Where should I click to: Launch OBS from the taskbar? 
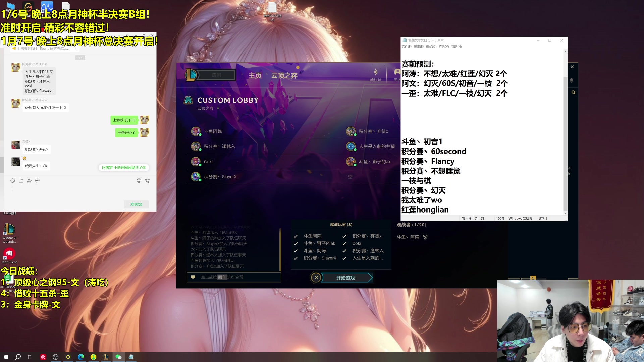pos(56,357)
